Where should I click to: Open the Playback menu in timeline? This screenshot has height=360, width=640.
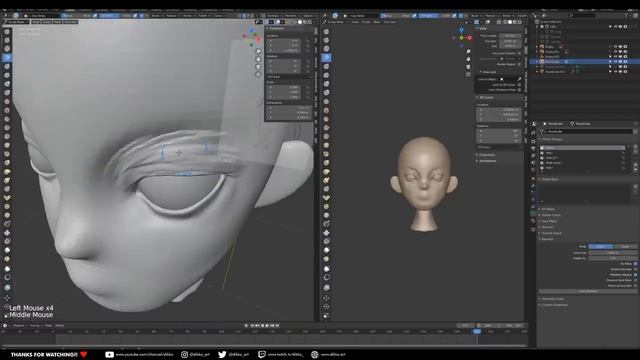[x=19, y=326]
